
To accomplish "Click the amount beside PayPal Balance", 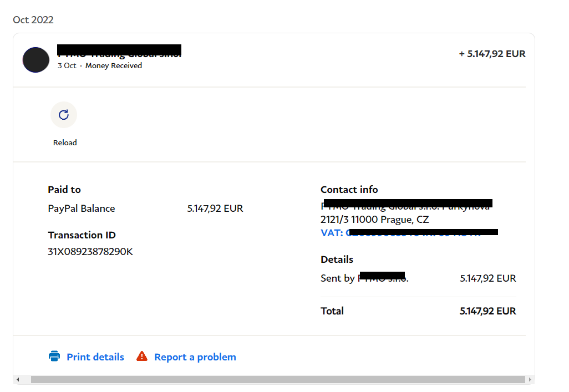I will 215,208.
